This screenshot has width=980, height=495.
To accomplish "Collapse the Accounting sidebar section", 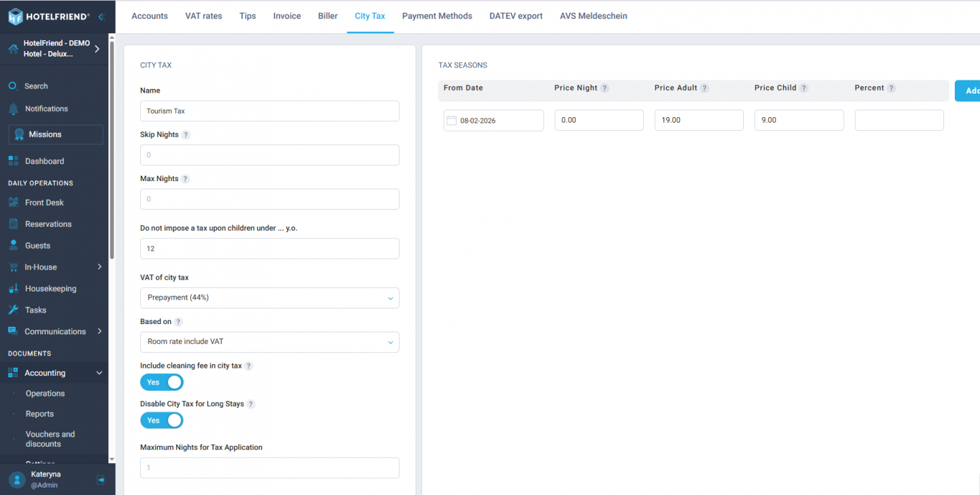I will pyautogui.click(x=99, y=373).
